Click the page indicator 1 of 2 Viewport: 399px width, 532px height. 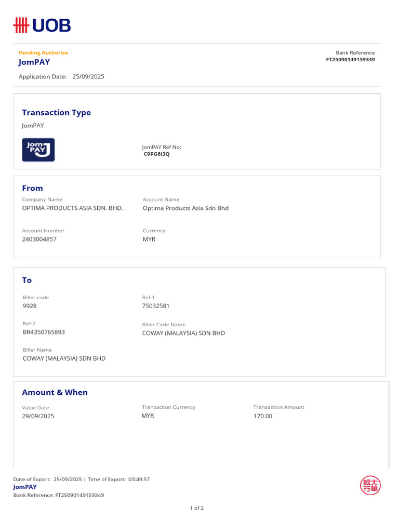click(x=197, y=508)
